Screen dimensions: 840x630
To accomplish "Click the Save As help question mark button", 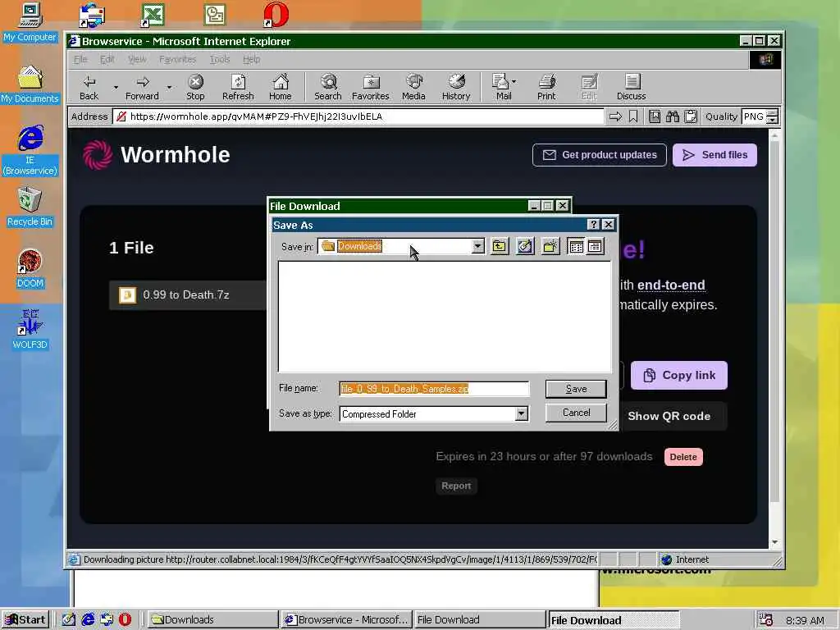I will pos(593,225).
